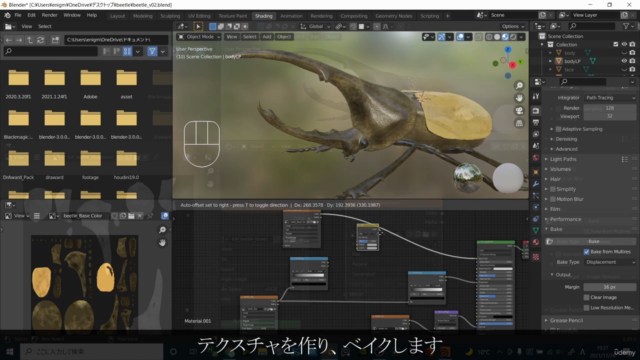Screen dimensions: 640x360
Task: Select thumbnail display mode in file browser
Action: tap(127, 51)
